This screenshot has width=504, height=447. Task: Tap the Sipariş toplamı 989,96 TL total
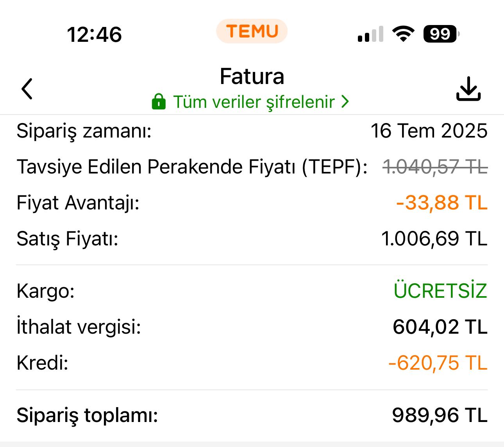(x=440, y=415)
